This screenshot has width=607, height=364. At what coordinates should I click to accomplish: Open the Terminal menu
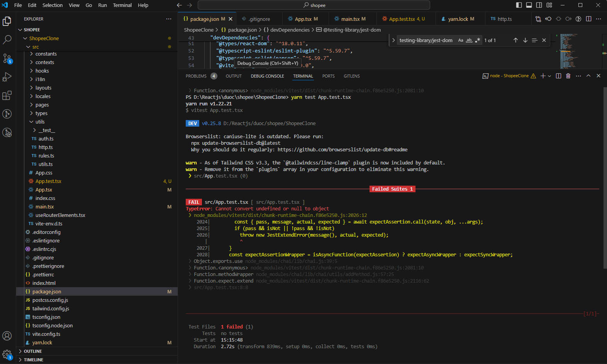point(122,5)
